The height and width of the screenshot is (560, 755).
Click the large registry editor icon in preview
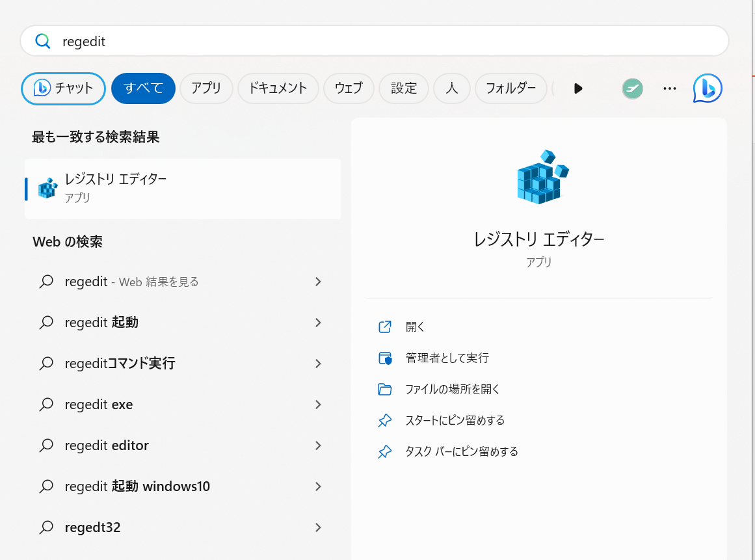coord(542,177)
